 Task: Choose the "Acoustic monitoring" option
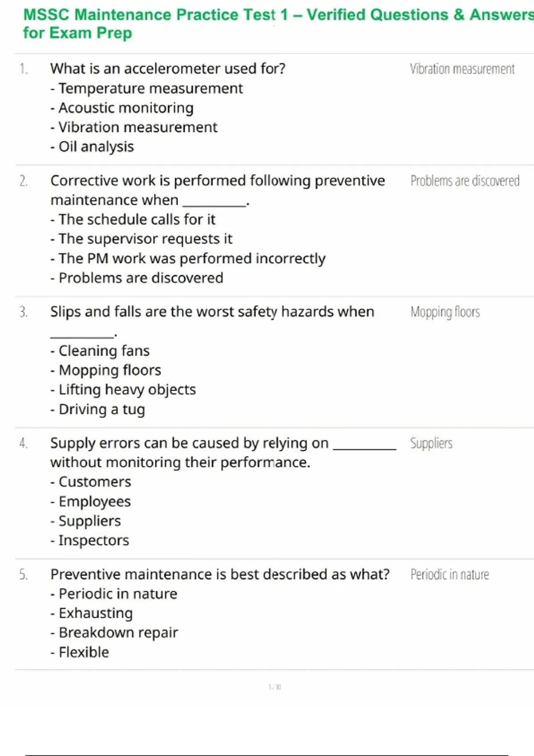126,108
